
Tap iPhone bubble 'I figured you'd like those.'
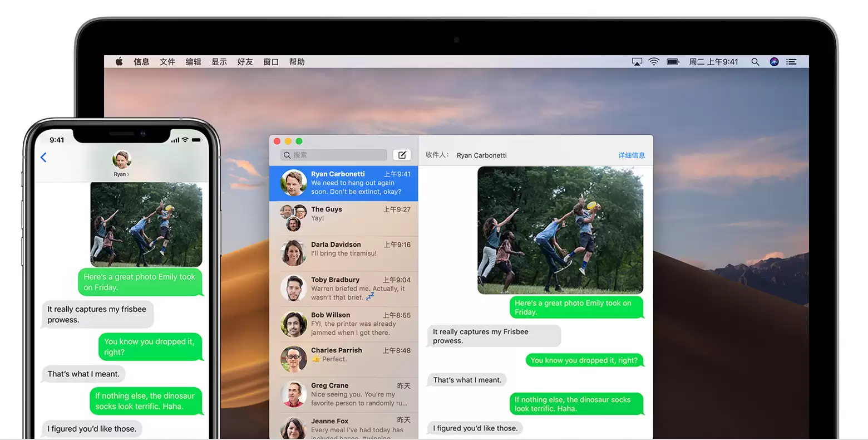[92, 429]
